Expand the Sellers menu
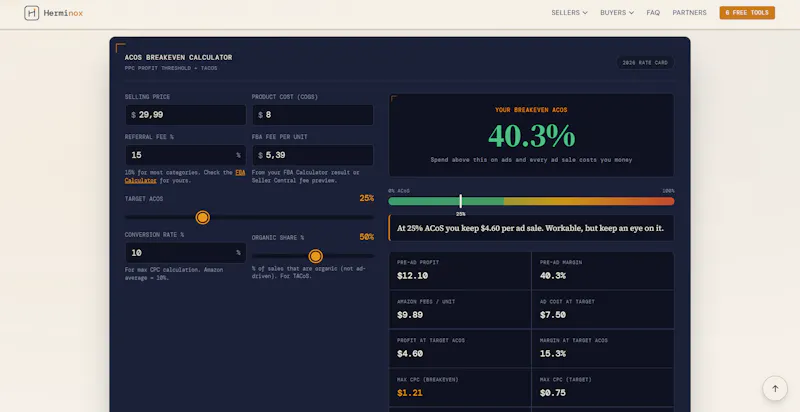The width and height of the screenshot is (800, 412). click(569, 13)
